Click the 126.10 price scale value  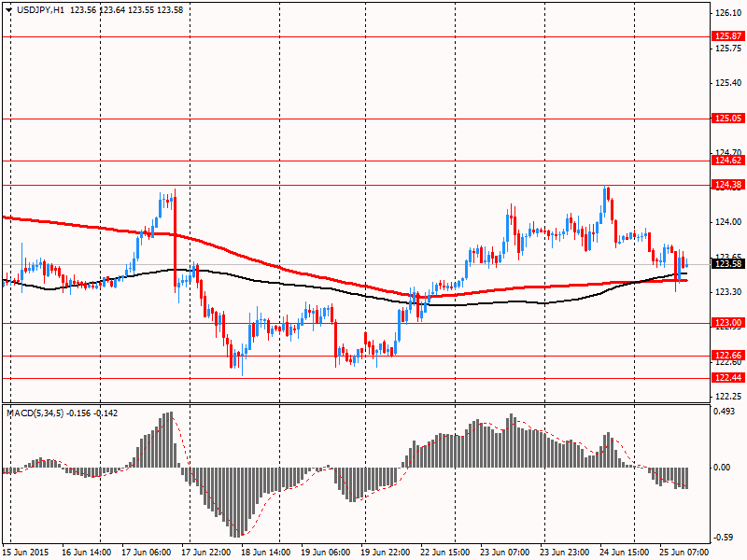coord(728,13)
